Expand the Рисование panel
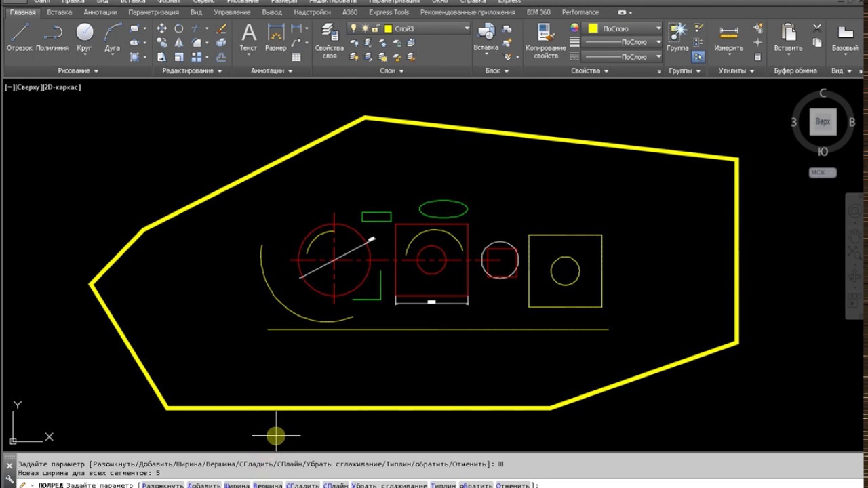The image size is (868, 488). [78, 70]
